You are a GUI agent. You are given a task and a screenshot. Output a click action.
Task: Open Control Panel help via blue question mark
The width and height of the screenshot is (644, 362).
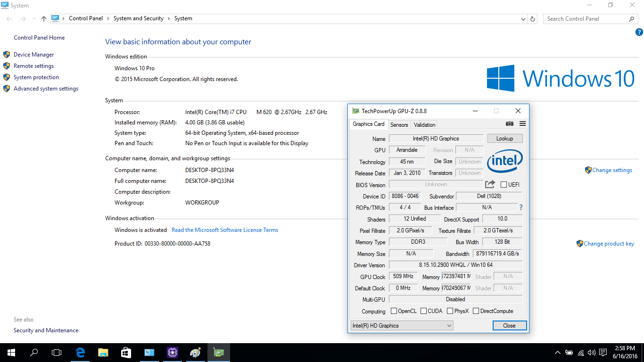[639, 33]
